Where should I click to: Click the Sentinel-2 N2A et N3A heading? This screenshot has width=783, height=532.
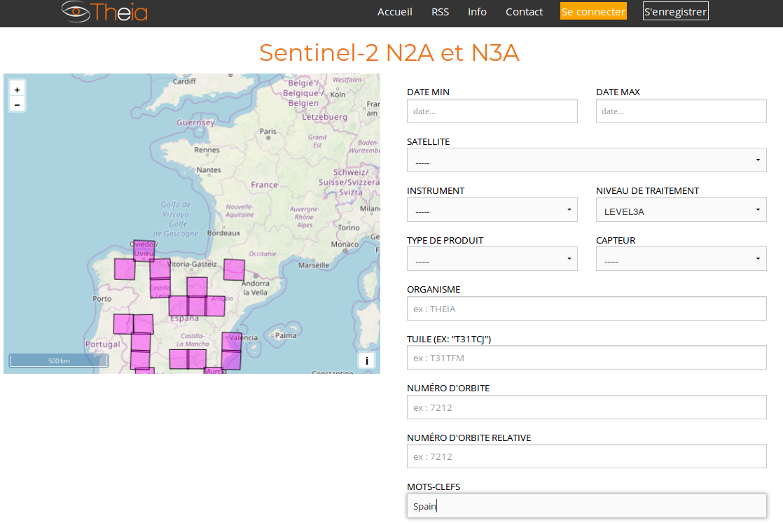[x=389, y=52]
